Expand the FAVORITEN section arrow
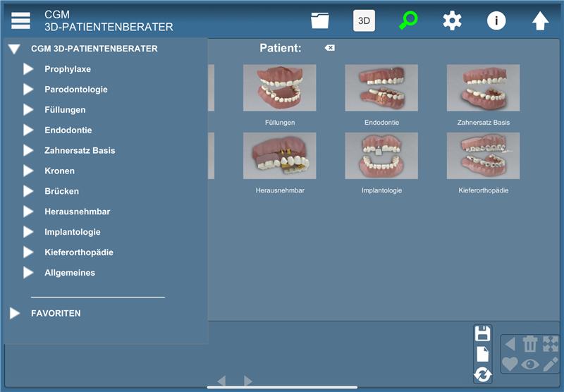The width and height of the screenshot is (564, 392). tap(14, 313)
